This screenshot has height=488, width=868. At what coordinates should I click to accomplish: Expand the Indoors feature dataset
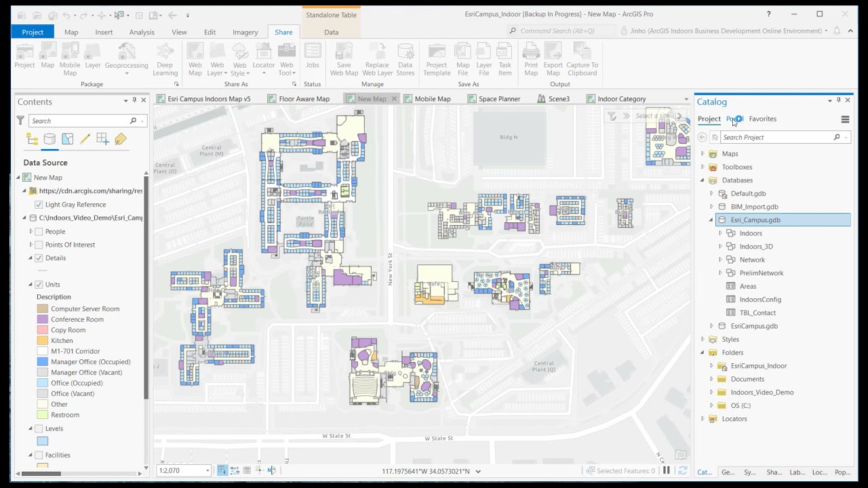(x=720, y=233)
